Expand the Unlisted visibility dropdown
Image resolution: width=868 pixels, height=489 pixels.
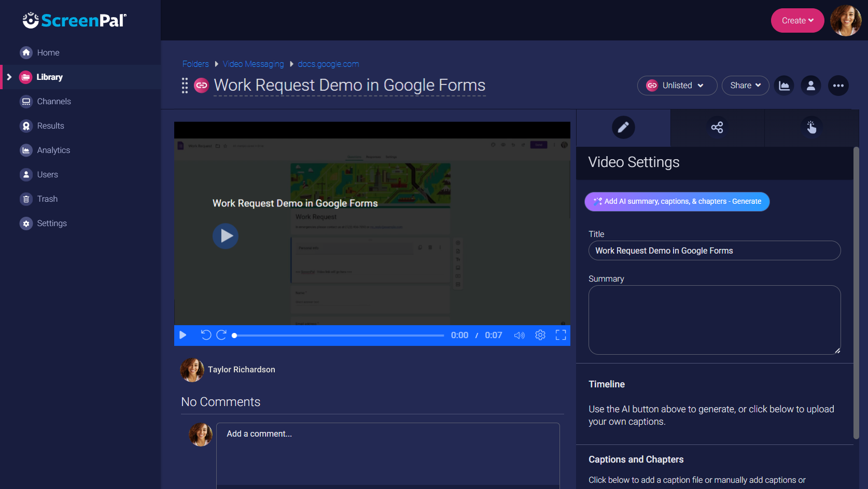(677, 86)
